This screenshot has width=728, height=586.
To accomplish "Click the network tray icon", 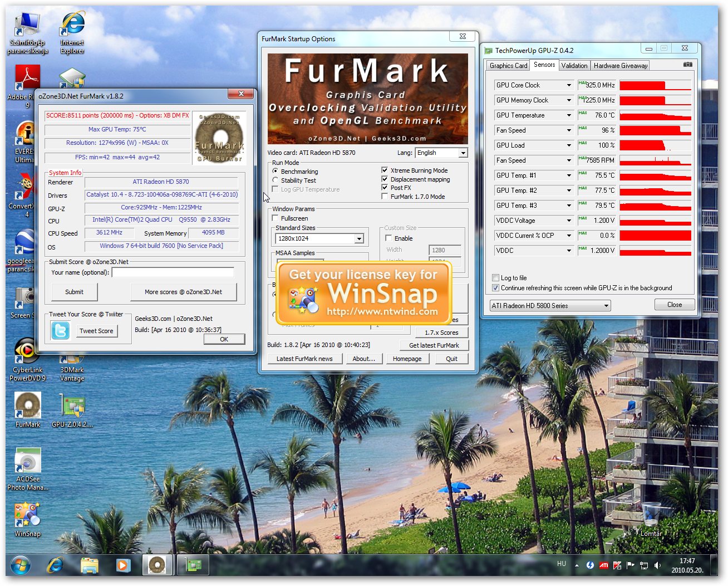I will (x=644, y=565).
